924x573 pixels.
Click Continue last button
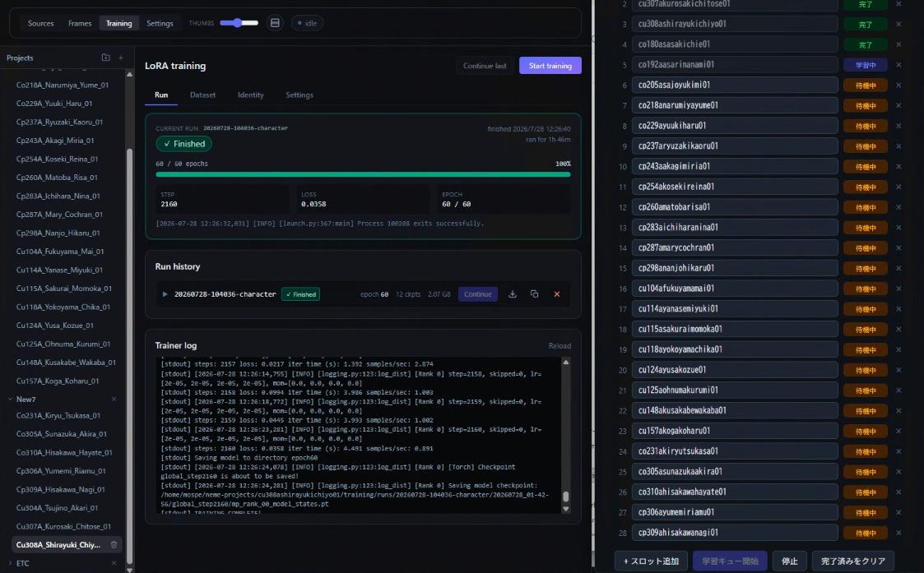(485, 66)
